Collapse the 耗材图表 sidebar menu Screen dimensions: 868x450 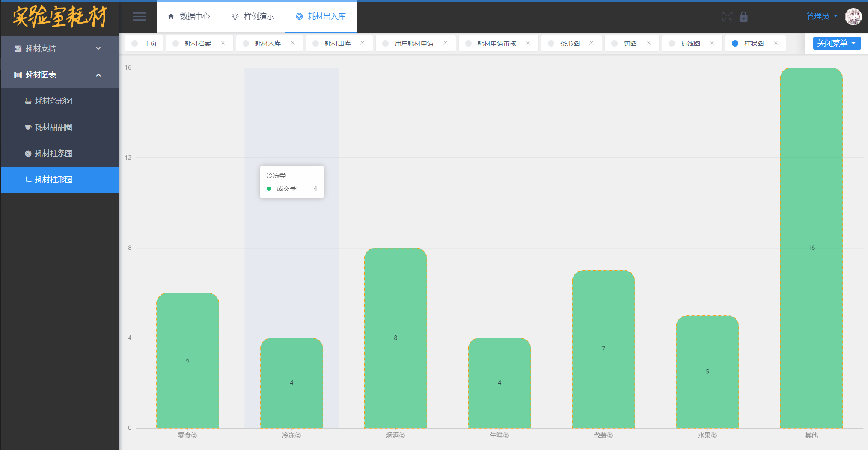(x=60, y=75)
